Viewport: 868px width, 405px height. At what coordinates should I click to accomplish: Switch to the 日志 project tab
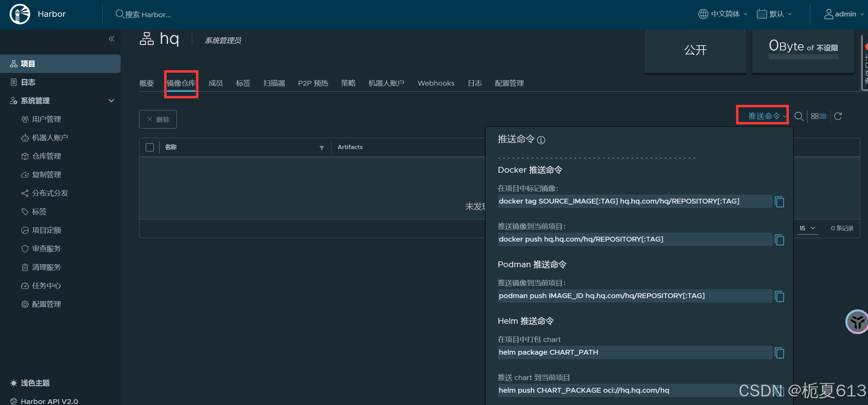point(475,83)
